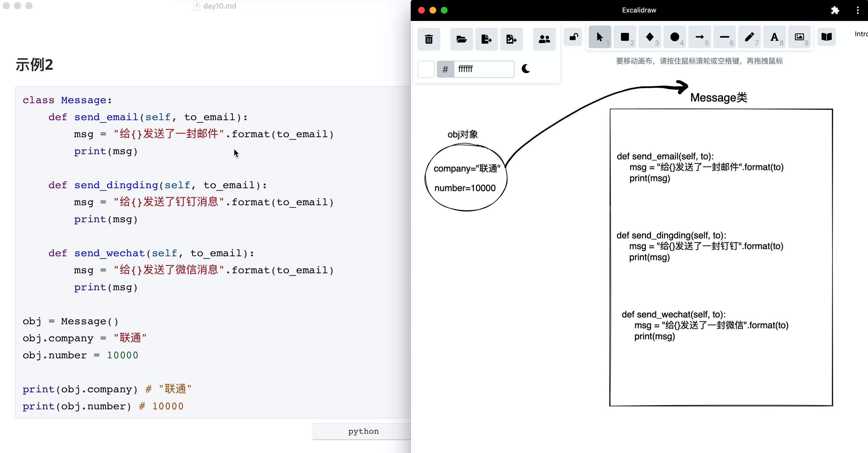Viewport: 868px width, 453px height.
Task: Open the three-dot menu in Excalidraw title bar
Action: pyautogui.click(x=858, y=10)
